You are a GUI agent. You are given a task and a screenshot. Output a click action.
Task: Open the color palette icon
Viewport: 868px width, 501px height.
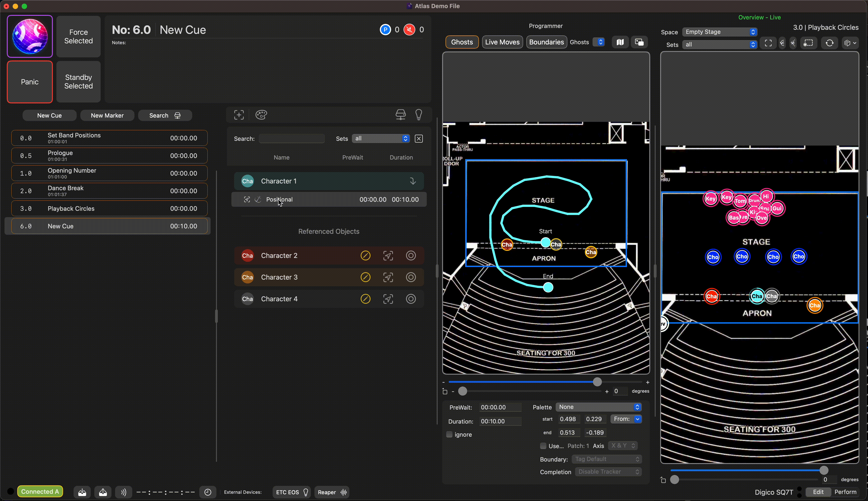point(261,115)
